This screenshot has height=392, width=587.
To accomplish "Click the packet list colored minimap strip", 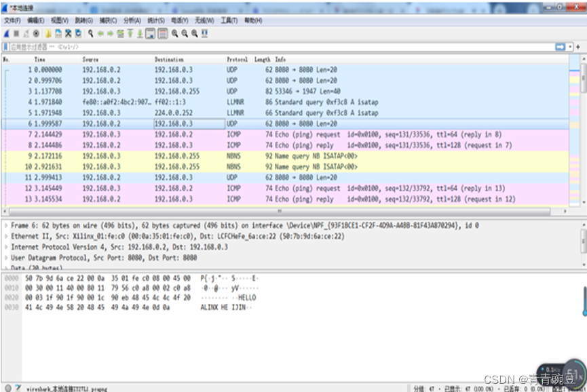I will click(x=574, y=130).
